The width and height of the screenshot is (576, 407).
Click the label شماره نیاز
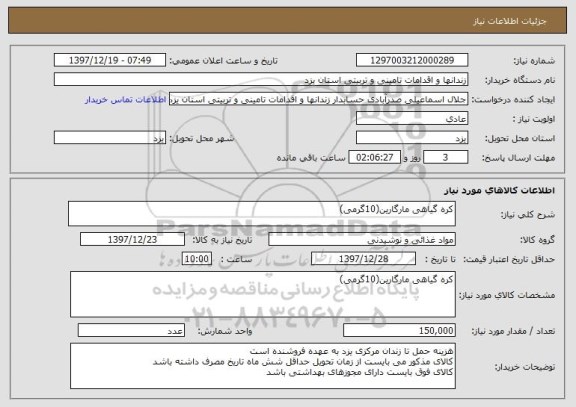point(534,61)
